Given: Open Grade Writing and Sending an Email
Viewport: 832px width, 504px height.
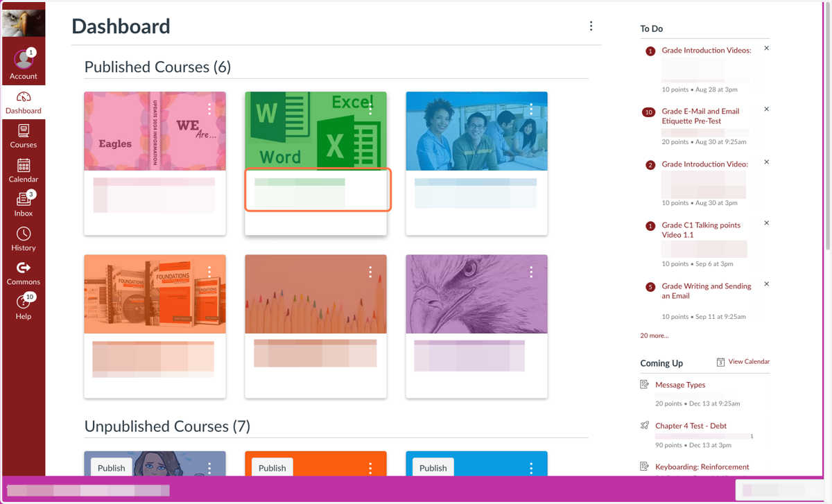Looking at the screenshot, I should (707, 291).
